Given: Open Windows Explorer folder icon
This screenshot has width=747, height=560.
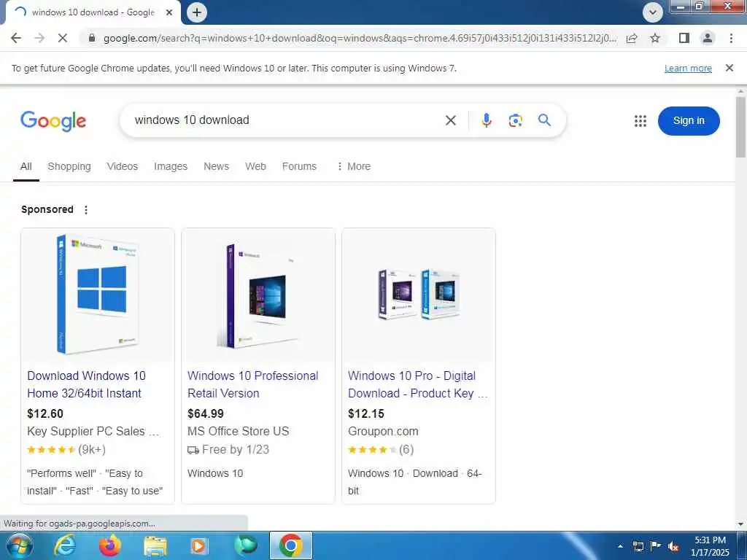Looking at the screenshot, I should point(155,546).
